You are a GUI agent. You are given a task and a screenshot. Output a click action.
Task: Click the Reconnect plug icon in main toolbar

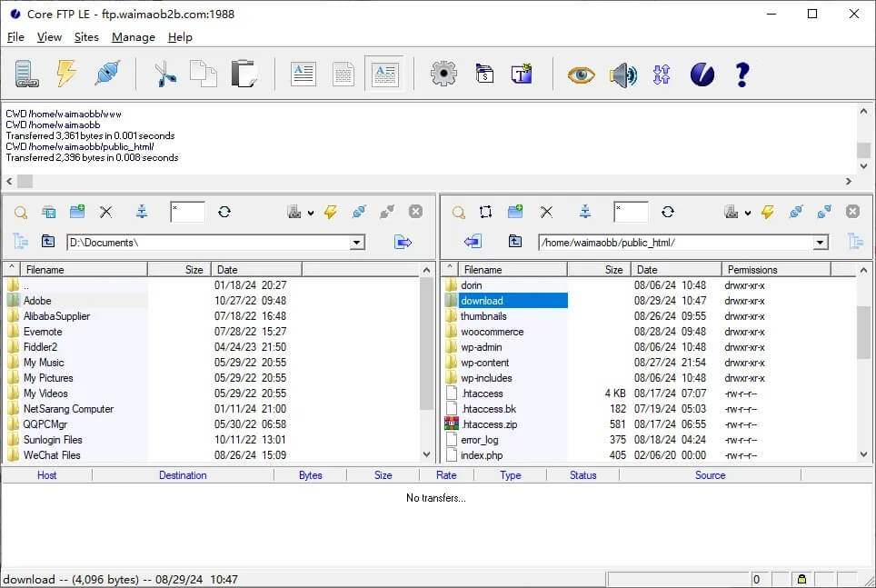[x=107, y=74]
